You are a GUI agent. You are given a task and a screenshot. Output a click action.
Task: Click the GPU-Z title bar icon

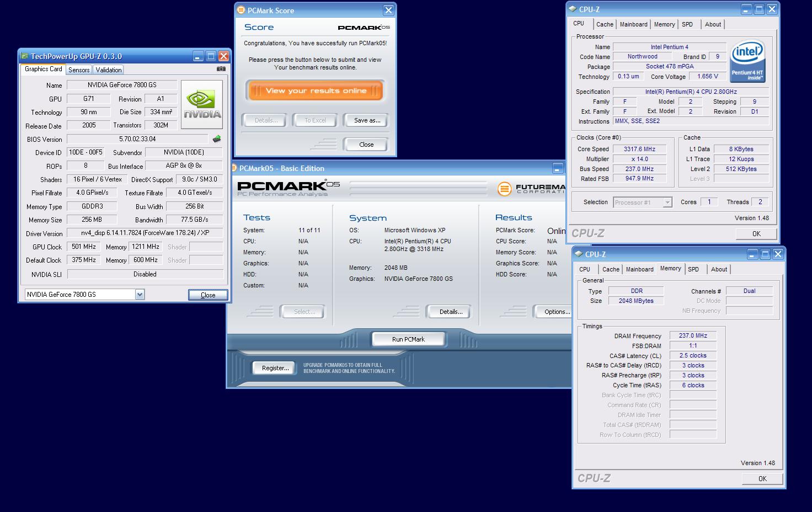[24, 56]
